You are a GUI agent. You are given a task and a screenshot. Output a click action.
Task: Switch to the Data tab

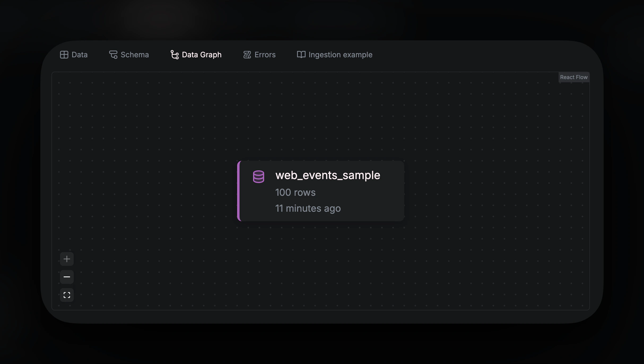click(79, 55)
